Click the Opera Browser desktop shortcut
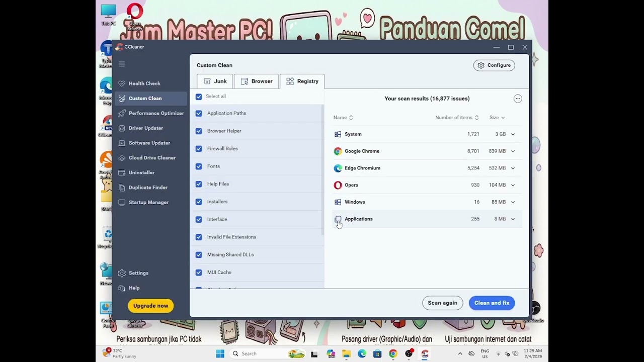 click(135, 17)
